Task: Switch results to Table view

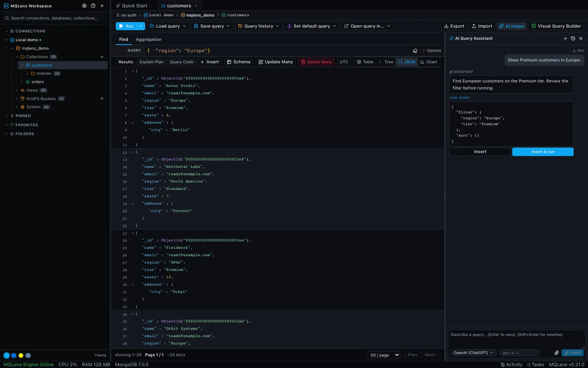Action: point(365,62)
